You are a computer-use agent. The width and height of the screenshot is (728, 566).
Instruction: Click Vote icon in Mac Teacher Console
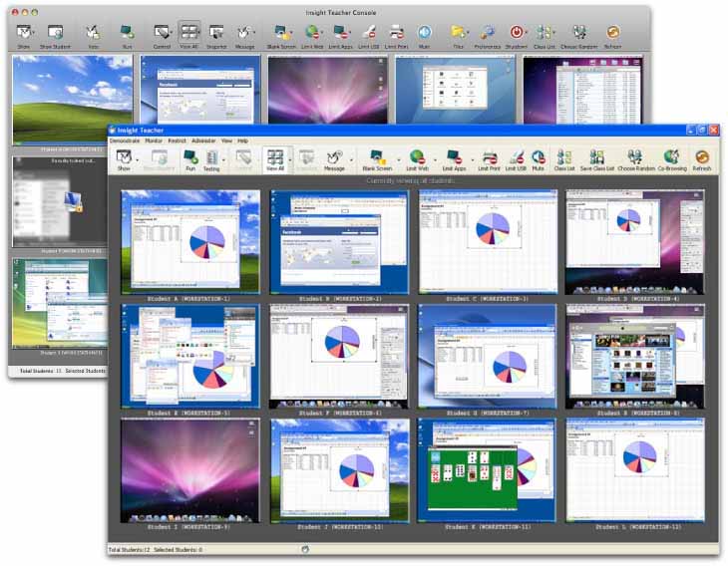[93, 34]
